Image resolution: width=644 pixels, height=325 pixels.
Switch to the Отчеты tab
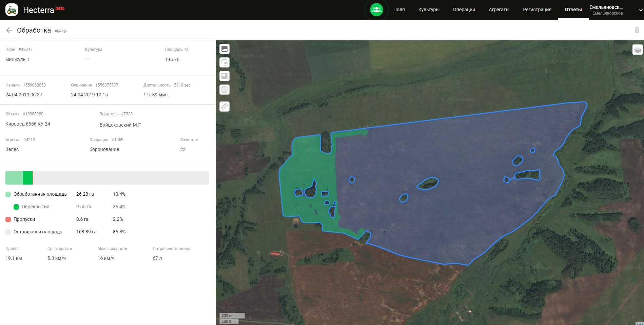[x=573, y=9]
